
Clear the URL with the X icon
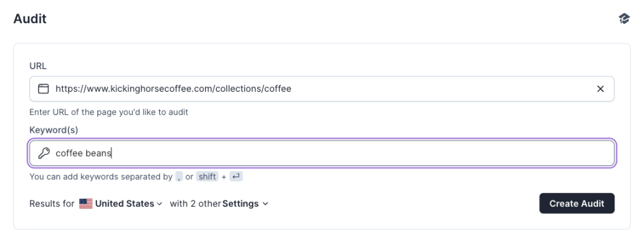600,89
